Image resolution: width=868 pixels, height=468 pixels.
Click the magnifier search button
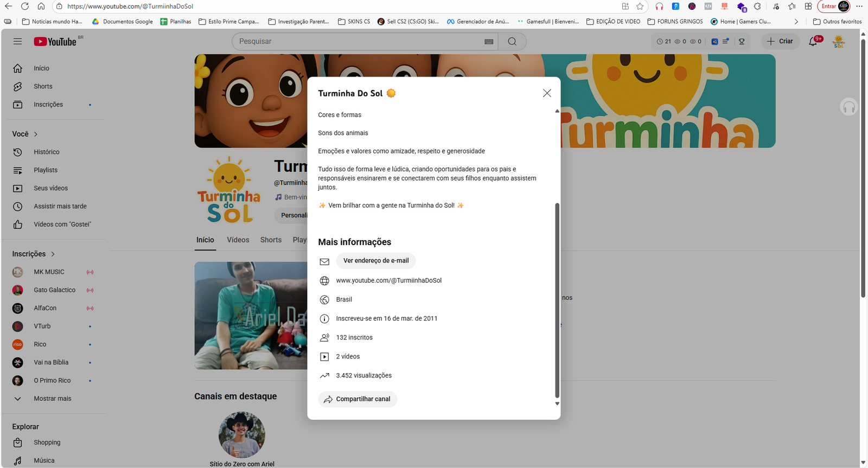pos(512,41)
